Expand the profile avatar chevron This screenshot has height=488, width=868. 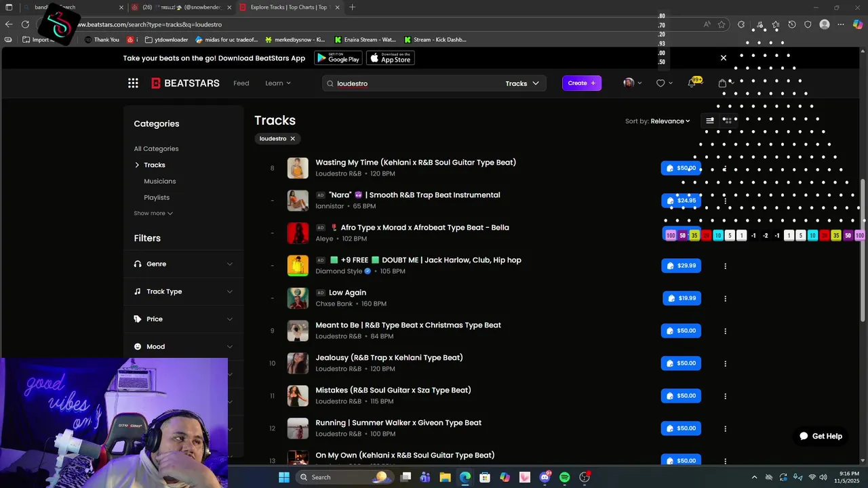pyautogui.click(x=639, y=83)
